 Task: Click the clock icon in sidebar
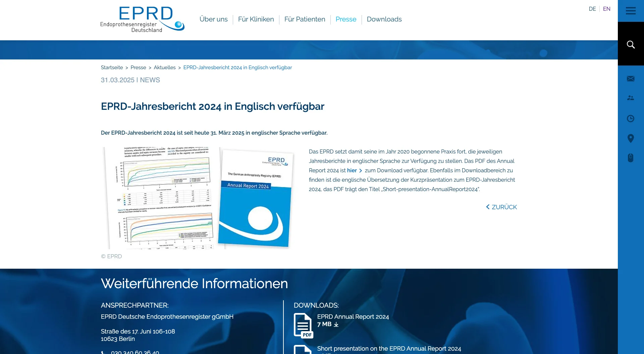point(631,119)
